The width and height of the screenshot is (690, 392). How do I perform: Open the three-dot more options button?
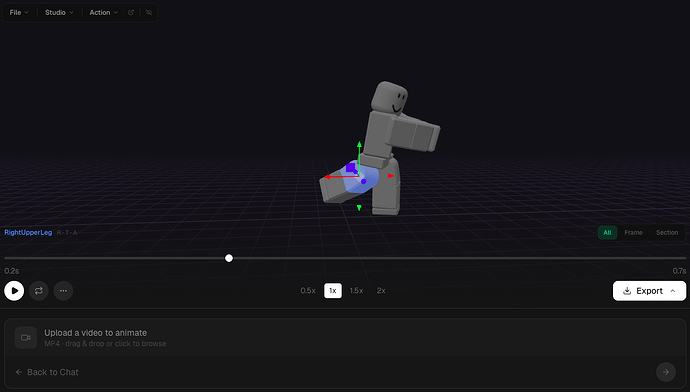point(63,291)
